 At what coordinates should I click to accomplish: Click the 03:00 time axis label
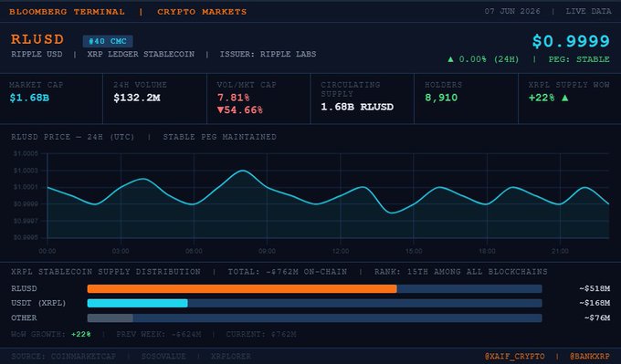tap(121, 251)
